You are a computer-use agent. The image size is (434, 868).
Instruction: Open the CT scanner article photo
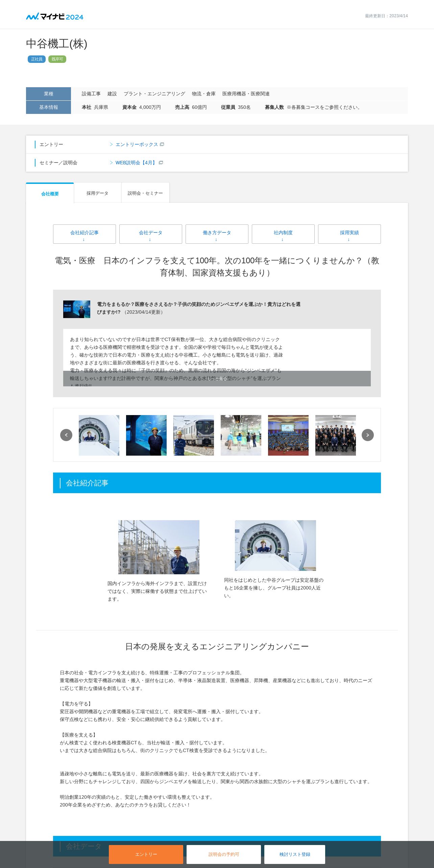coord(275,546)
